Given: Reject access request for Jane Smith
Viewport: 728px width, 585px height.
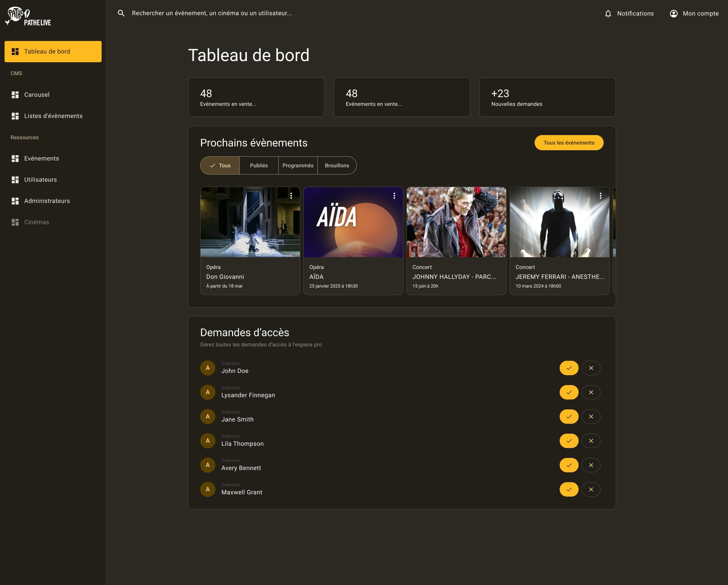Looking at the screenshot, I should (591, 417).
